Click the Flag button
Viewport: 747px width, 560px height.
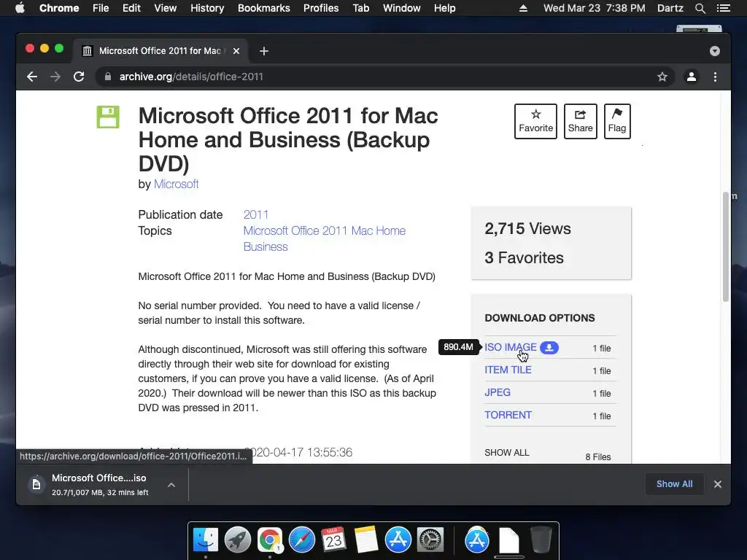[617, 122]
